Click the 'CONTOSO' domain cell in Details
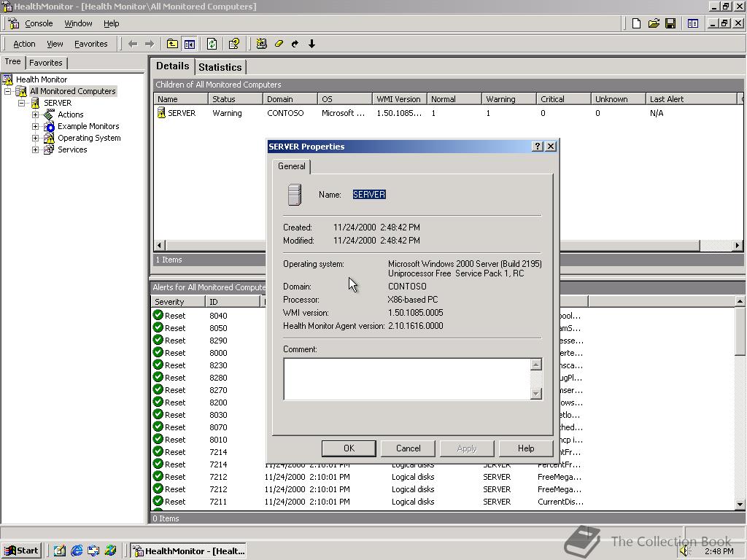This screenshot has width=747, height=560. (285, 113)
